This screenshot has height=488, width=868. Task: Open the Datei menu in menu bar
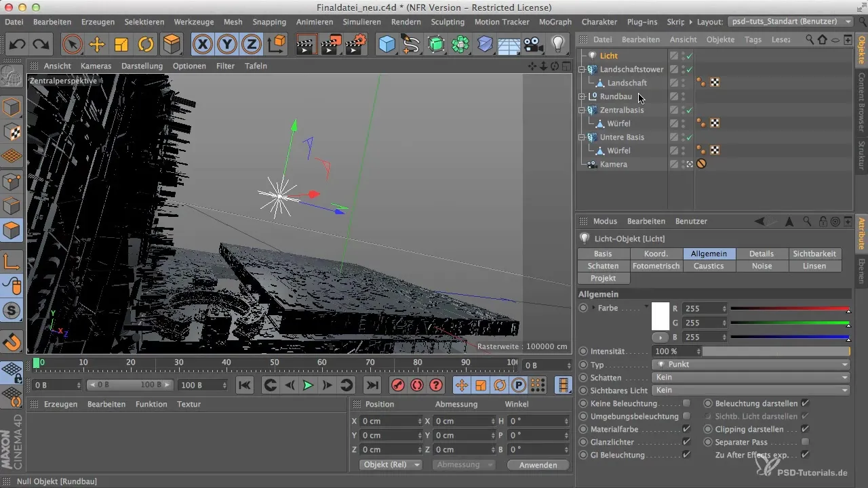coord(14,22)
